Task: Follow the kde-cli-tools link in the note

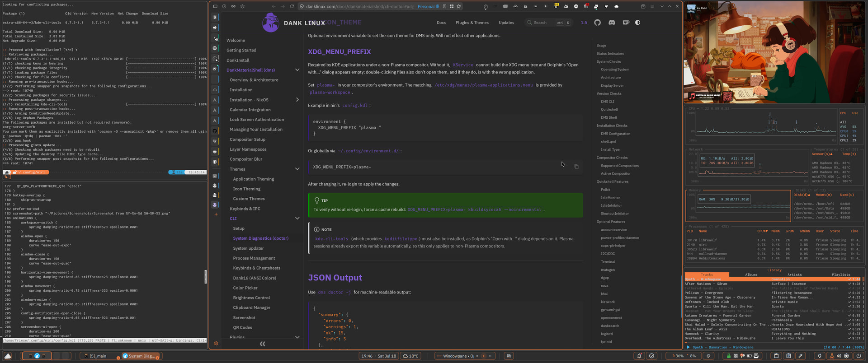Action: click(331, 239)
